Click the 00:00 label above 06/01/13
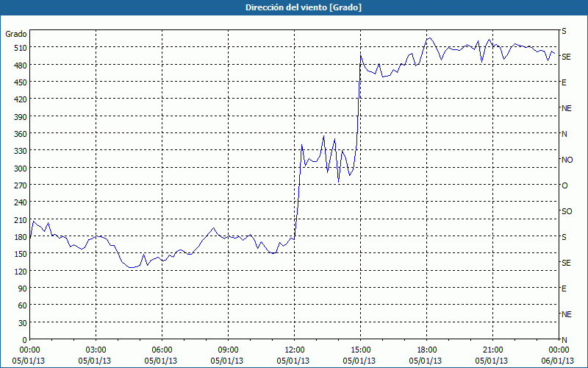588x368 pixels. pos(559,350)
